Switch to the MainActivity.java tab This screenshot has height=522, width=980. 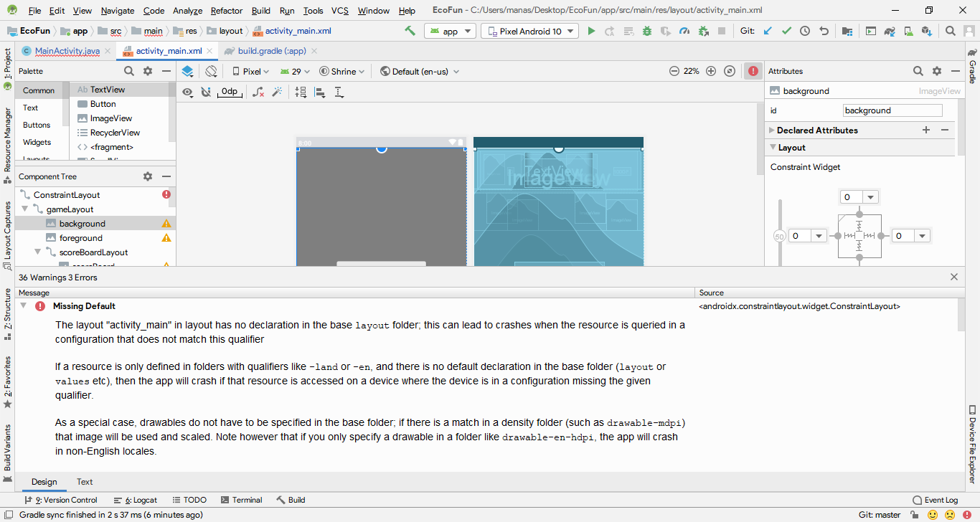(x=67, y=51)
